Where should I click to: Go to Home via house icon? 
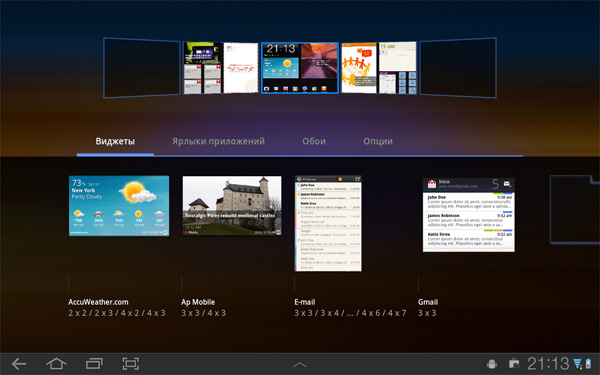point(56,364)
